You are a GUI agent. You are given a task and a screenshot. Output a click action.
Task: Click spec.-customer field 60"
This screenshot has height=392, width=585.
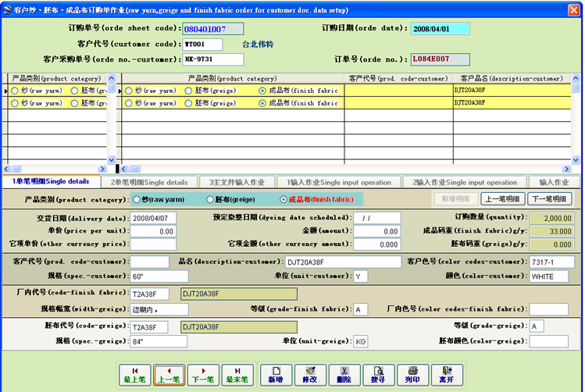pyautogui.click(x=159, y=276)
